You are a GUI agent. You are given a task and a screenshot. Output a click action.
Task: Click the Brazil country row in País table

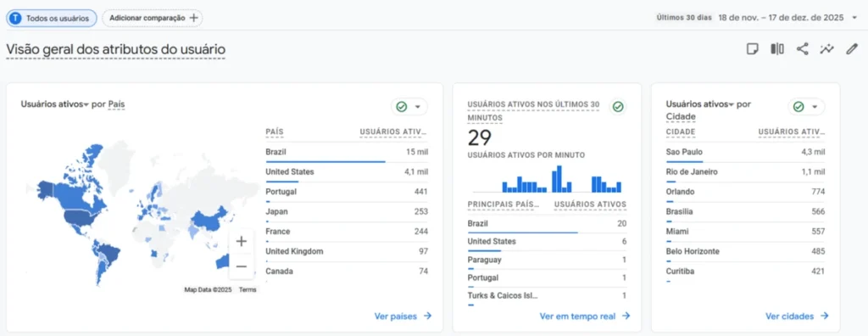tap(347, 153)
